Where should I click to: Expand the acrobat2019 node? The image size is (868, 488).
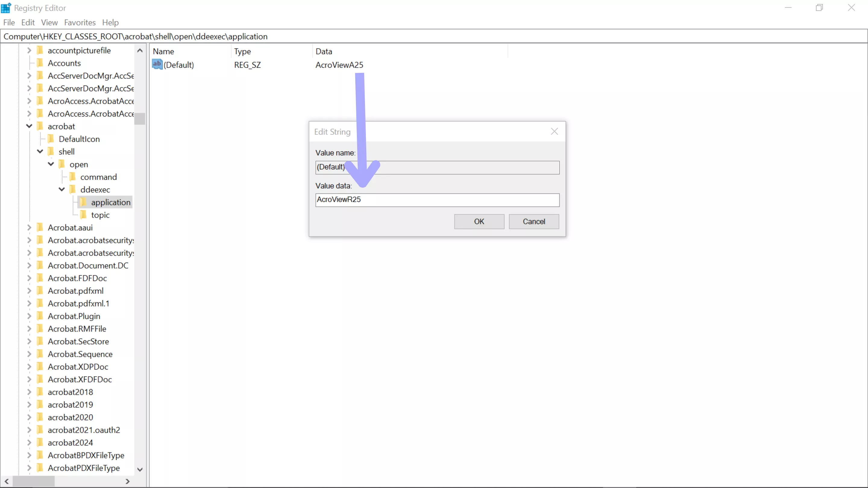point(29,405)
